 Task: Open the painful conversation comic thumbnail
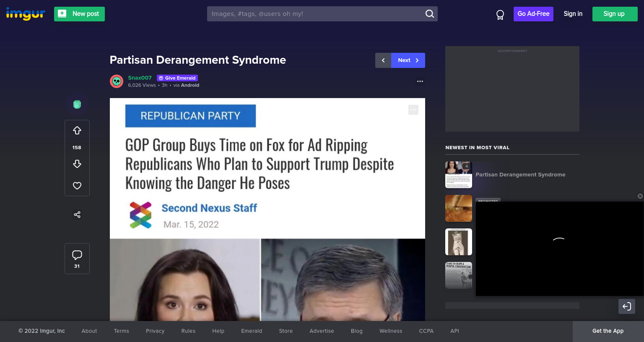coord(459,275)
